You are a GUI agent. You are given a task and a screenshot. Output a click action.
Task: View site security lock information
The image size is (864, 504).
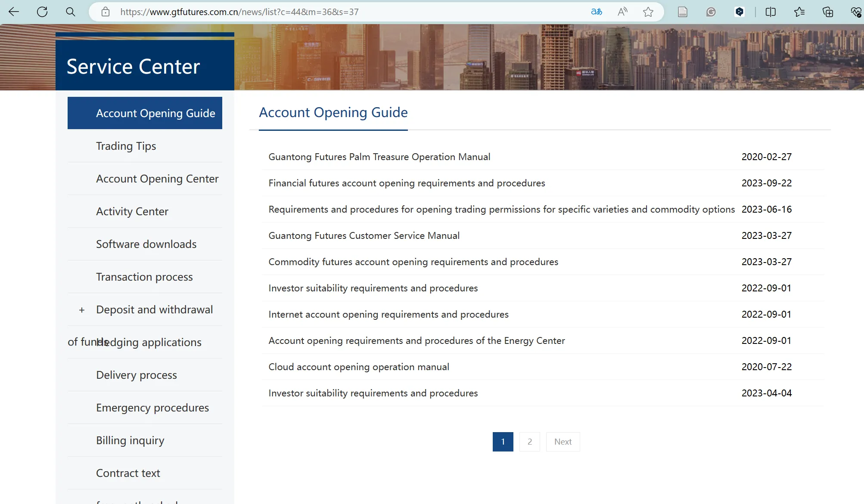click(x=106, y=12)
